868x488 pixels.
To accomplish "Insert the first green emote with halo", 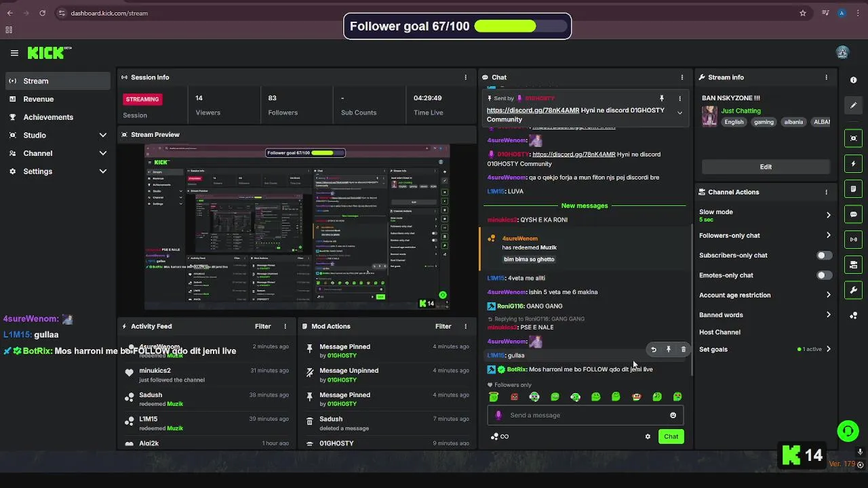I will tap(494, 397).
